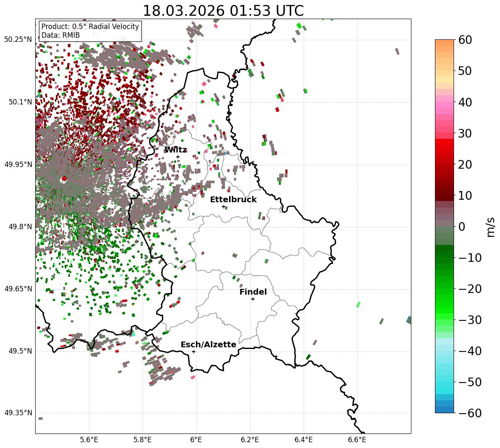Click the colorbar at -50 m/s cyan
This screenshot has width=500, height=448.
[x=444, y=382]
